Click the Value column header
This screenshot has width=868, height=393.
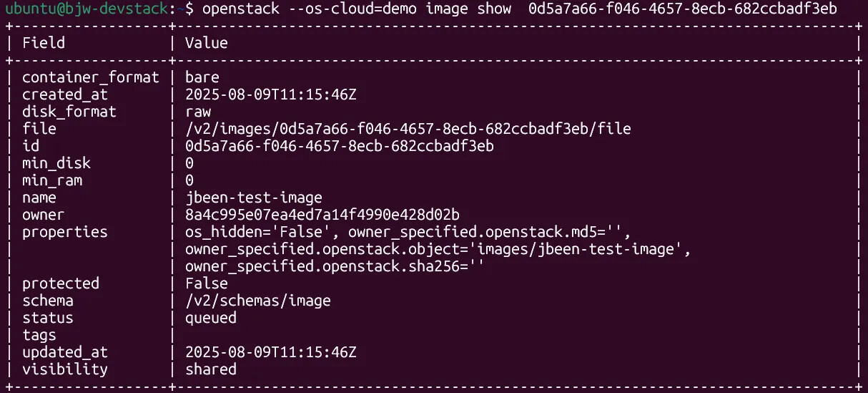coord(206,43)
